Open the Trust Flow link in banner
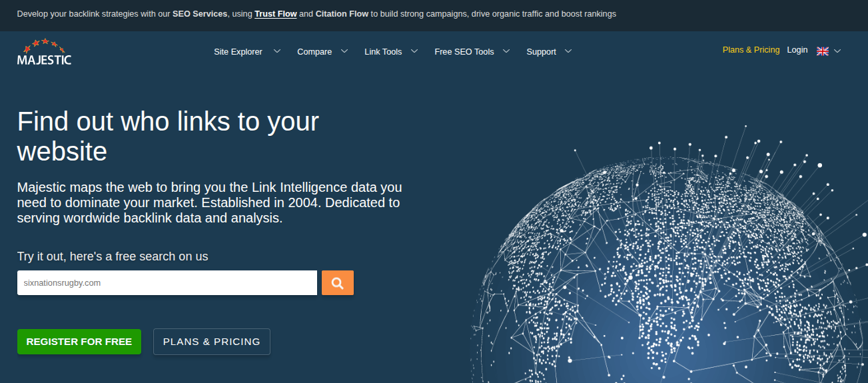The image size is (868, 383). [276, 14]
